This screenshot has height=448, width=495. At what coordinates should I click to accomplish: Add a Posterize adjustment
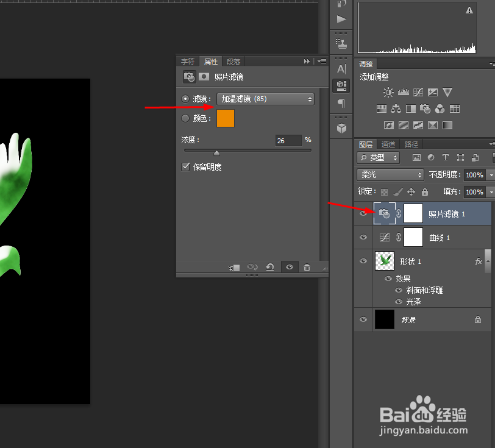point(404,126)
